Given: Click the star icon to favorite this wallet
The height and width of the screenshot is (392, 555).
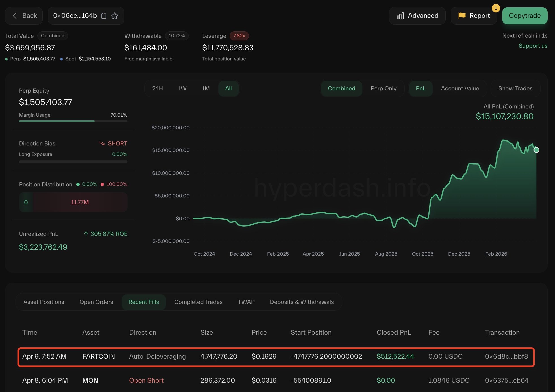Looking at the screenshot, I should pos(115,16).
